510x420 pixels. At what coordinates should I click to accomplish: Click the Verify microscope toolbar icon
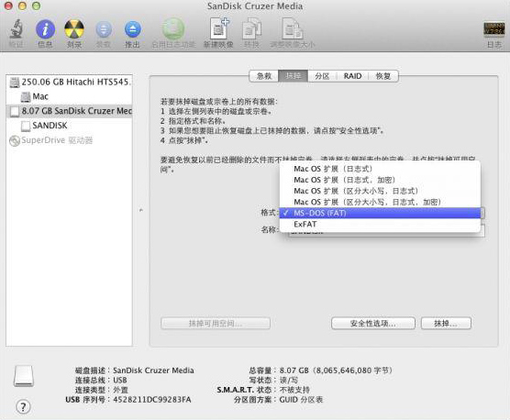point(16,29)
